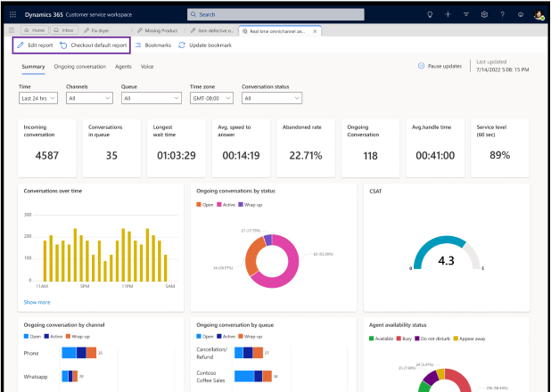Switch to the Agents tab
This screenshot has height=392, width=551.
coord(124,66)
